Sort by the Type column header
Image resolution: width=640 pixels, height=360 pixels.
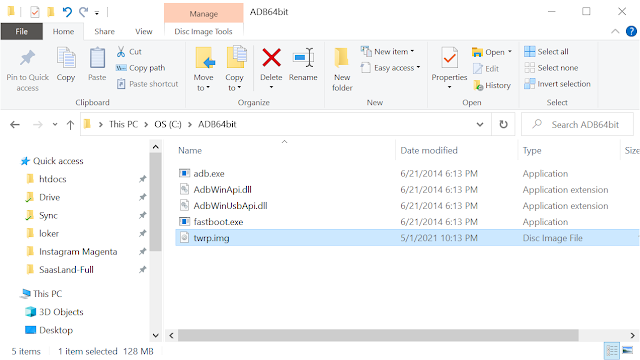point(532,151)
